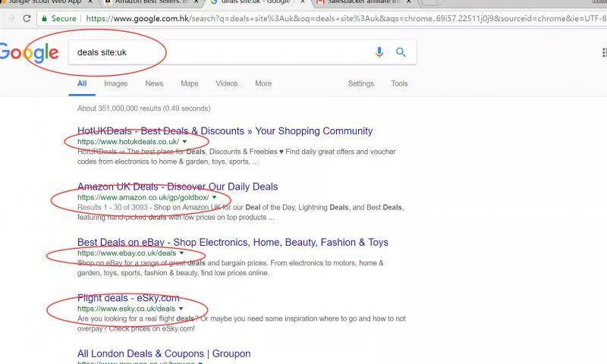
Task: Click the blue search magnifier icon
Action: [401, 52]
